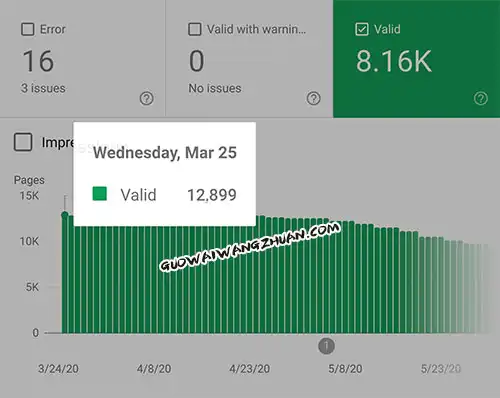500x398 pixels.
Task: Select the 16 errors count
Action: (38, 61)
